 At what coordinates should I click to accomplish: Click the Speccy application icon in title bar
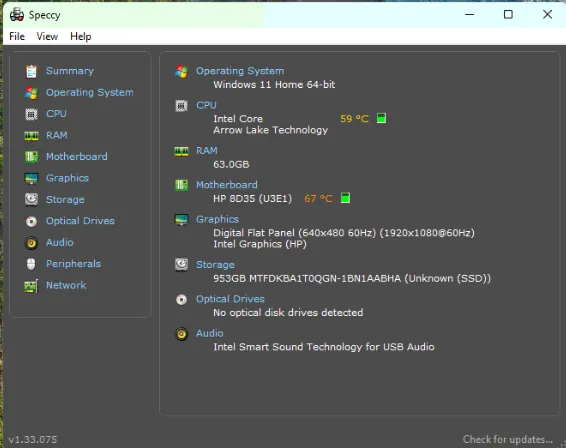(x=17, y=14)
